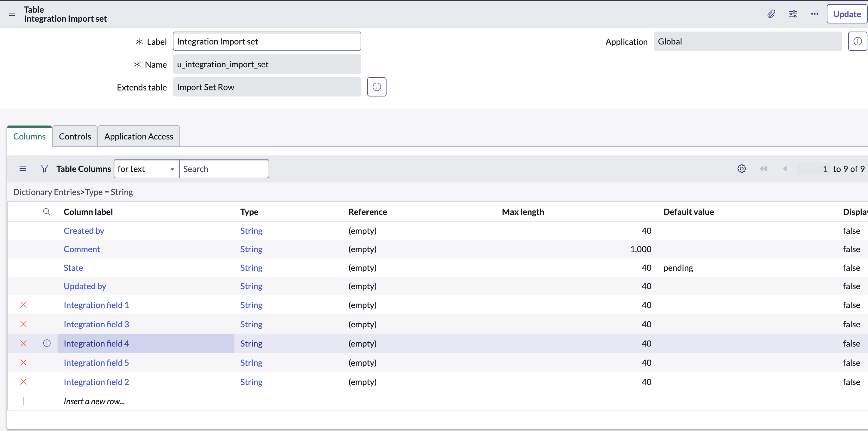Click the Update button
The height and width of the screenshot is (431, 868).
(846, 14)
